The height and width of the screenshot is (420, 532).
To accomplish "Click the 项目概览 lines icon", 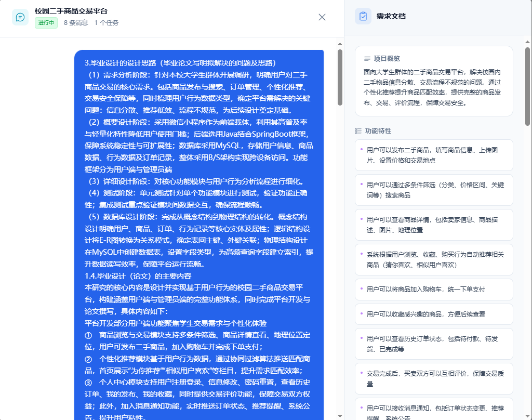I will coord(367,59).
